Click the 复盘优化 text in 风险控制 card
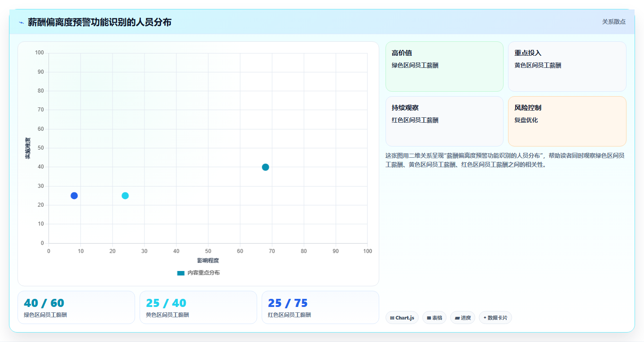This screenshot has width=644, height=342. coord(526,120)
